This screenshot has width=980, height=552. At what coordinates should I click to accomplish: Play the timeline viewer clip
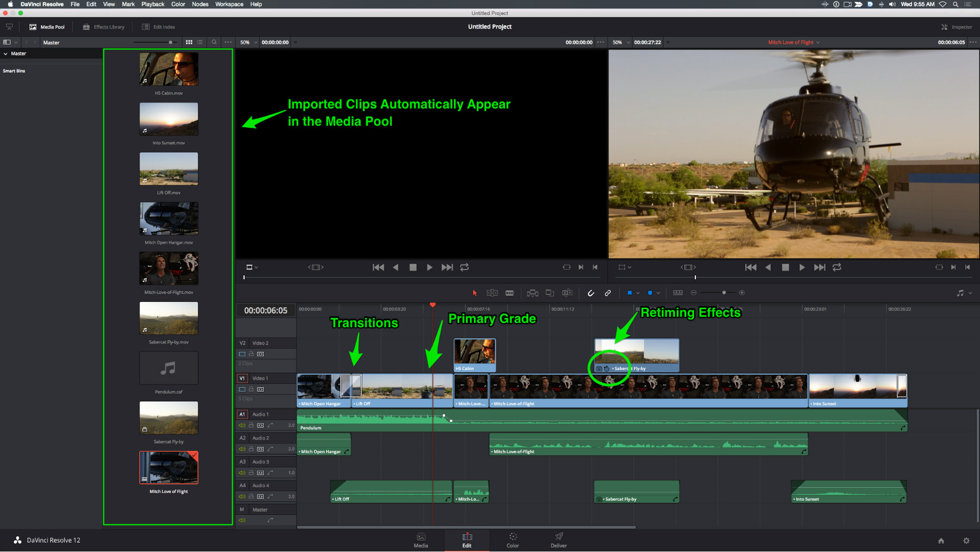click(802, 267)
